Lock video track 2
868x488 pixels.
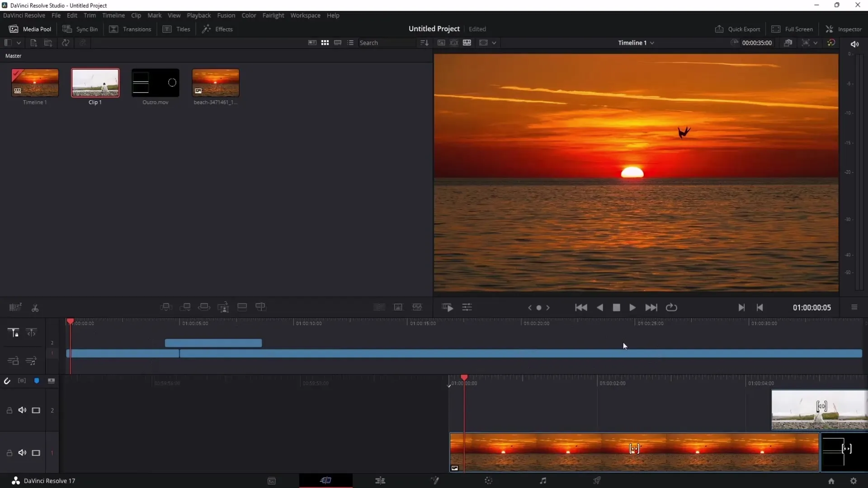click(x=9, y=410)
